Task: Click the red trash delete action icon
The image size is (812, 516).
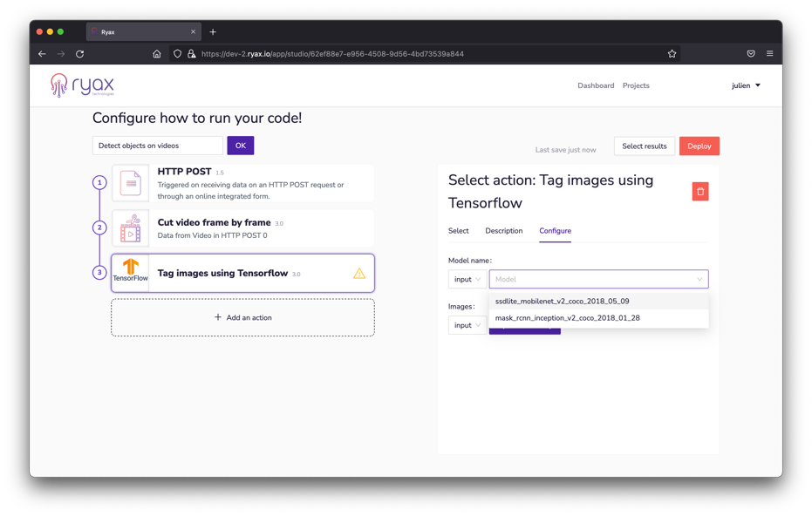Action: point(699,192)
